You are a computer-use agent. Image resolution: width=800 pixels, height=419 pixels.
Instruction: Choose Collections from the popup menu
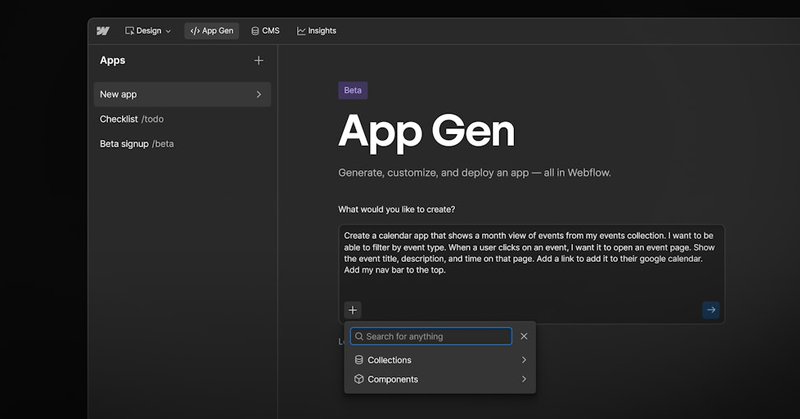pos(440,360)
